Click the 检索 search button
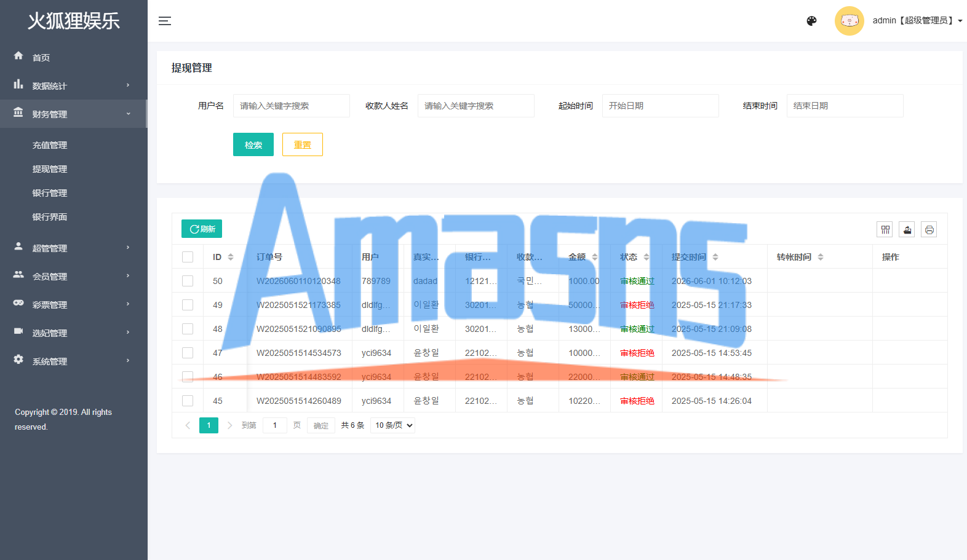Viewport: 967px width, 560px height. (253, 144)
